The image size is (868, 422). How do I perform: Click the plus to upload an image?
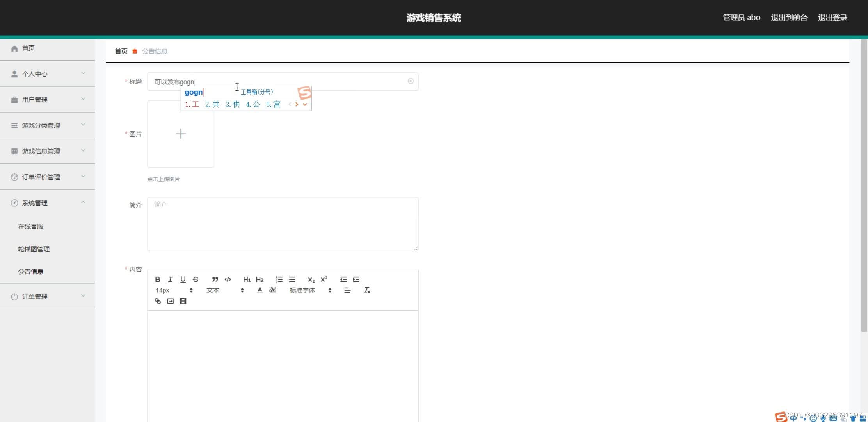pos(181,134)
